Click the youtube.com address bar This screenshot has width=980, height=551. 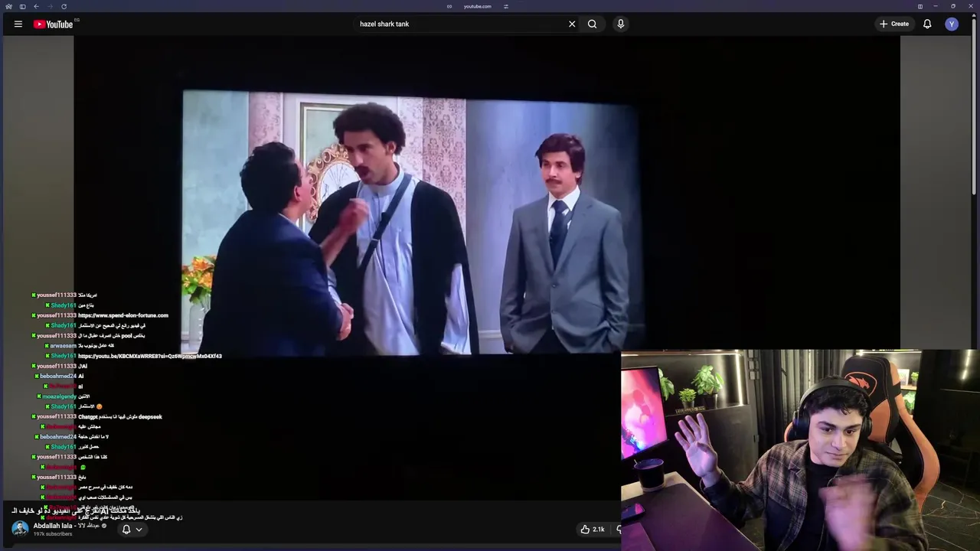[x=477, y=6]
